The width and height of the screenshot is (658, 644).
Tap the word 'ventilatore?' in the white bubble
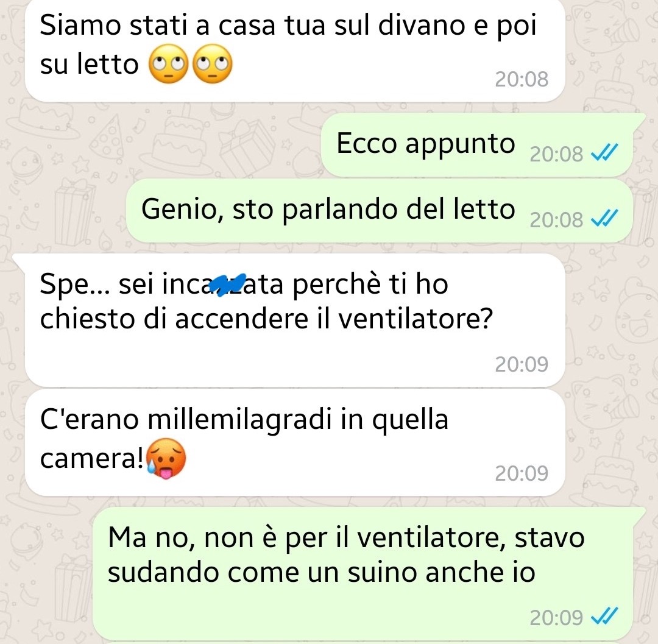pos(416,319)
